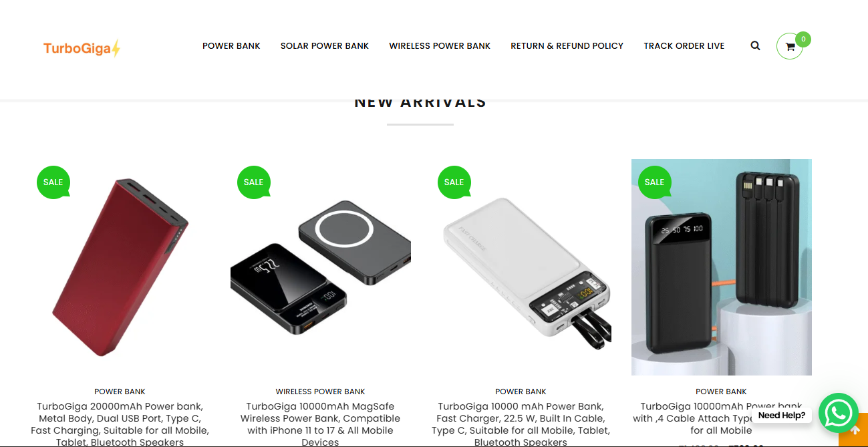868x447 pixels.
Task: Open the search magnifier icon
Action: coord(755,46)
